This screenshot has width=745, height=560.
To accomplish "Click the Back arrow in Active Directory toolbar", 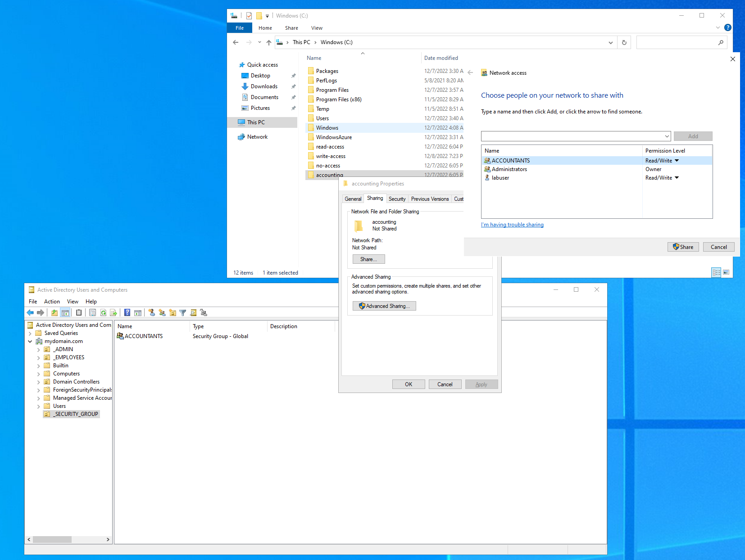I will pos(30,312).
